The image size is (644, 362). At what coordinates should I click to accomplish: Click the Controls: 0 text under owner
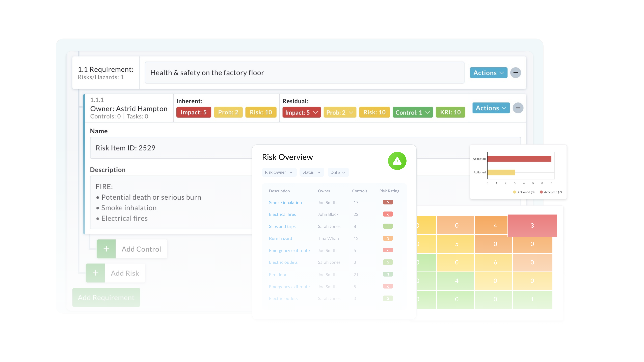tap(105, 116)
